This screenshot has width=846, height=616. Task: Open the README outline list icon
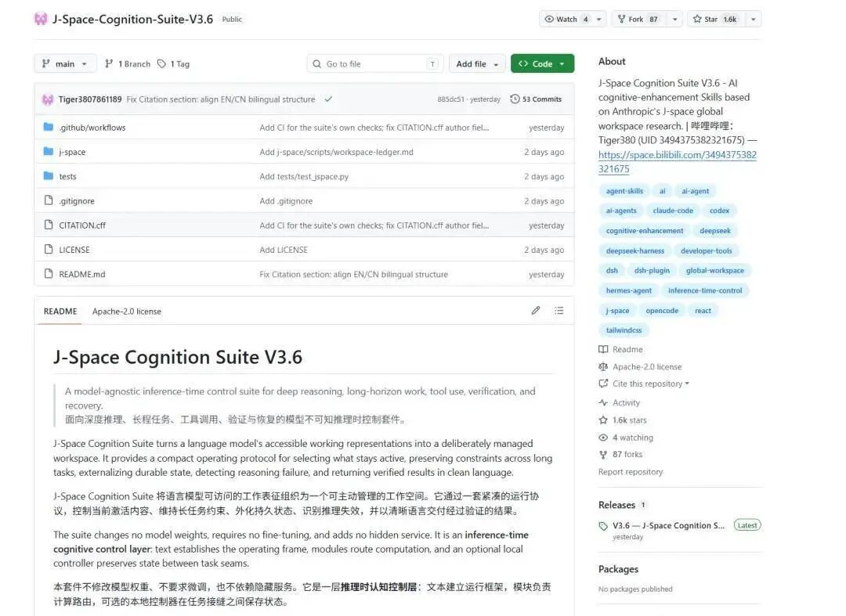coord(559,311)
